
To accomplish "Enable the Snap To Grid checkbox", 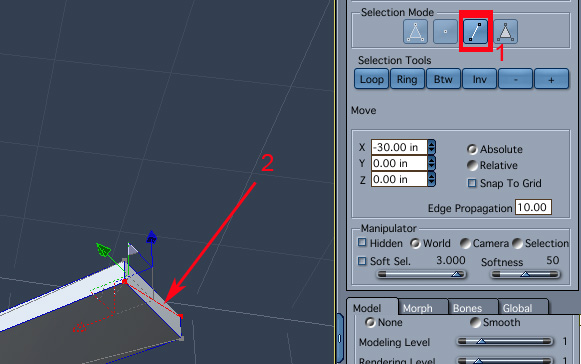I will (472, 183).
